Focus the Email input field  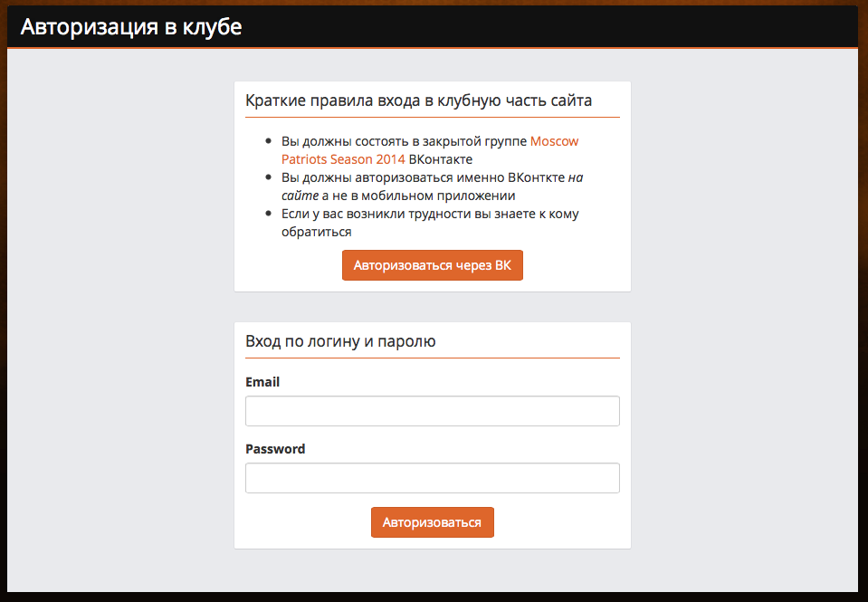(x=433, y=411)
